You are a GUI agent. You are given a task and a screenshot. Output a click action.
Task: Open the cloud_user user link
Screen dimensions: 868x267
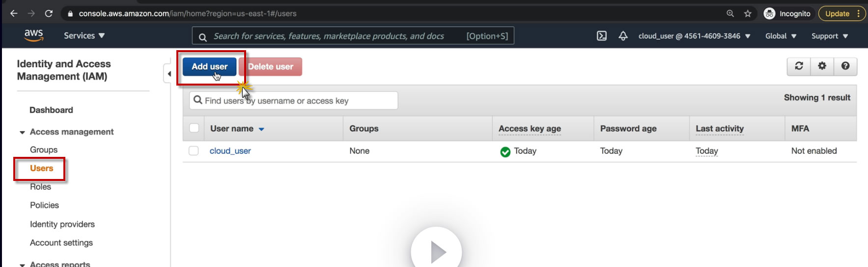coord(230,151)
